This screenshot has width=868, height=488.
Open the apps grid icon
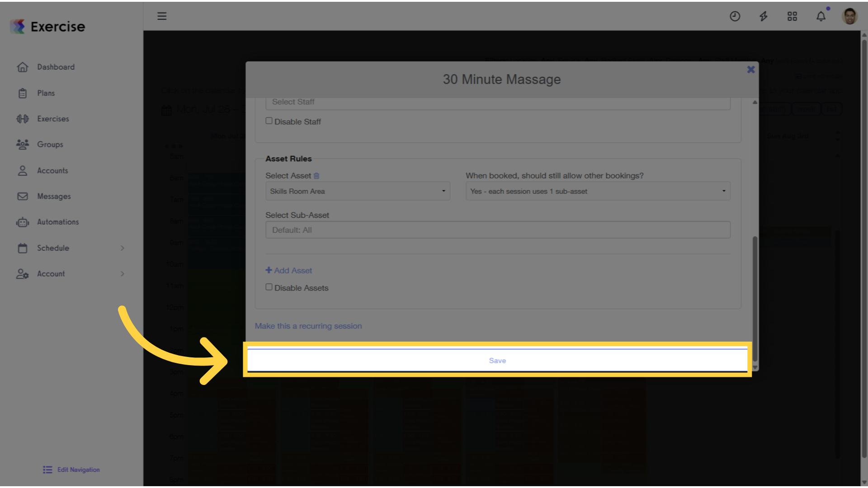point(792,16)
